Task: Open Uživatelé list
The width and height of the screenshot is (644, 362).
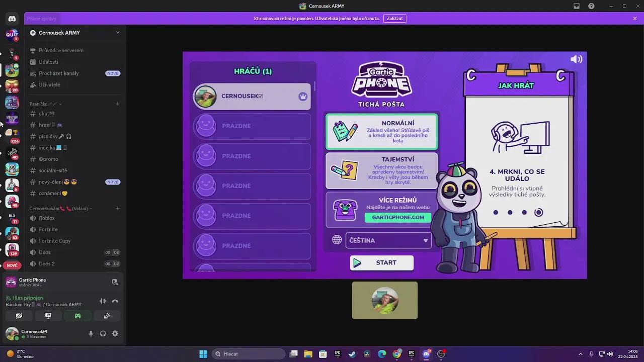Action: (x=74, y=85)
